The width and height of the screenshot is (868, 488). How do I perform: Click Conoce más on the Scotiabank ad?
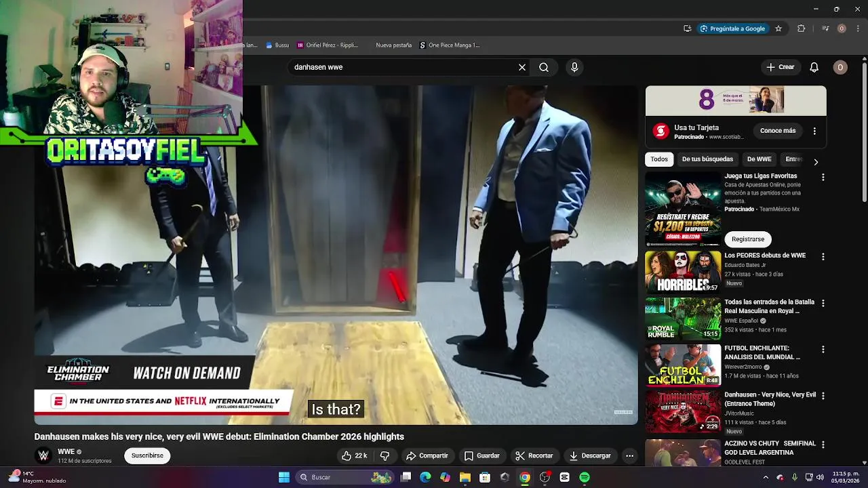[778, 131]
